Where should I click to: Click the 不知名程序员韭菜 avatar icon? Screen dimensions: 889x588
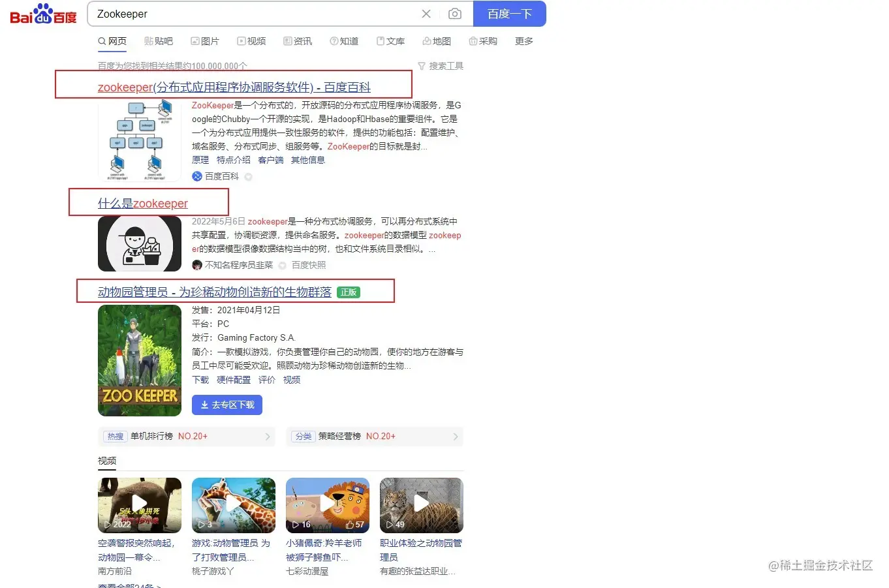(x=196, y=265)
